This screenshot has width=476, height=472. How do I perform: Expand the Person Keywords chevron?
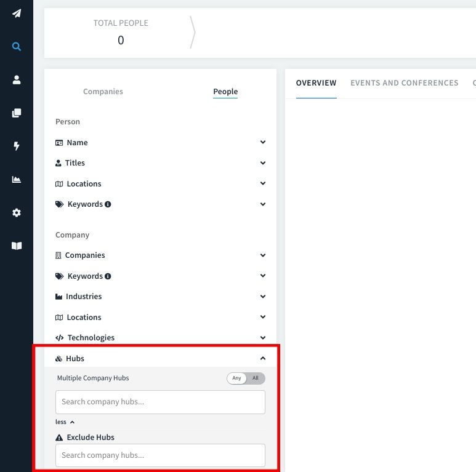pyautogui.click(x=263, y=204)
